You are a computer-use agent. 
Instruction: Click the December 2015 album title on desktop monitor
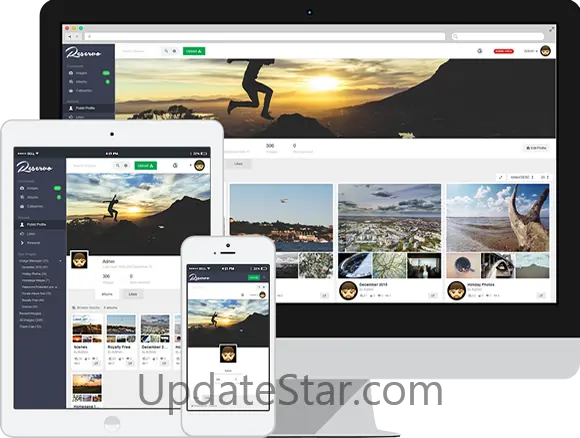373,284
